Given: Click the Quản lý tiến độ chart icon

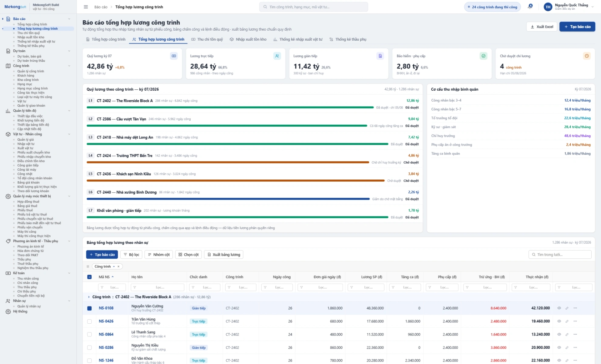Looking at the screenshot, I should point(8,111).
